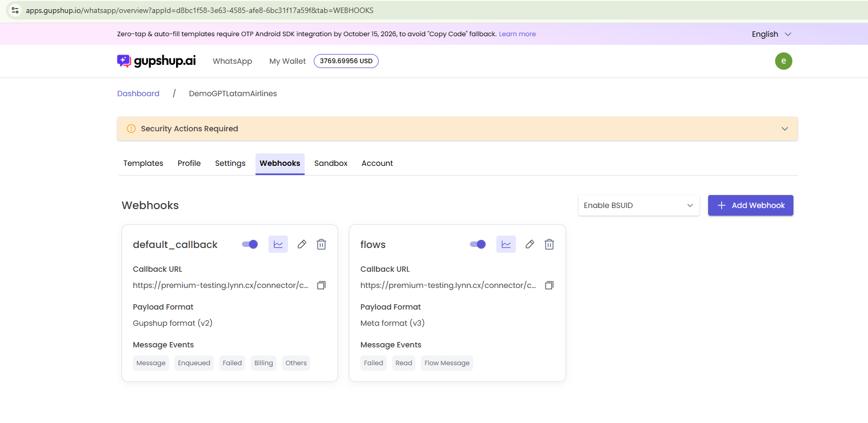Image resolution: width=868 pixels, height=423 pixels.
Task: Open the English language selector
Action: [772, 34]
